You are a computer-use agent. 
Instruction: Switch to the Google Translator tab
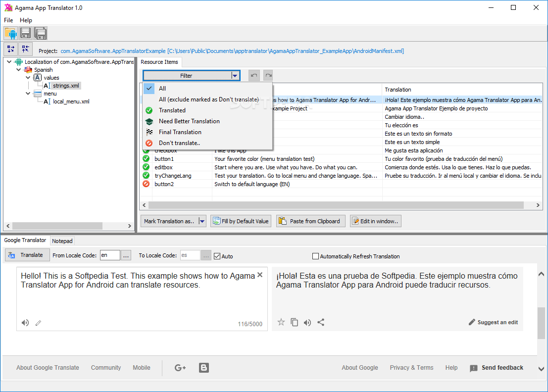coord(25,241)
